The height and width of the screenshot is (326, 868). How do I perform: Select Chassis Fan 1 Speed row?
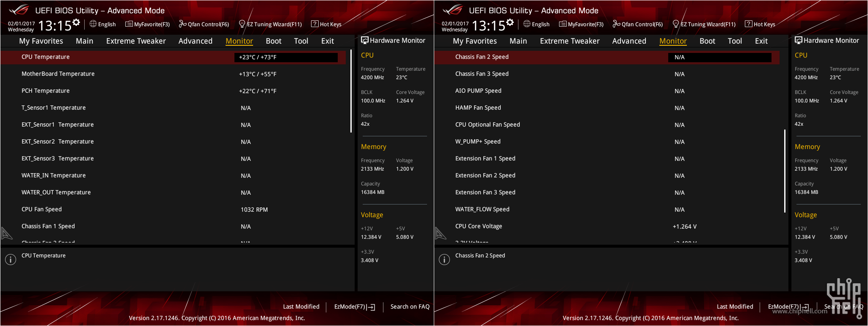point(174,227)
